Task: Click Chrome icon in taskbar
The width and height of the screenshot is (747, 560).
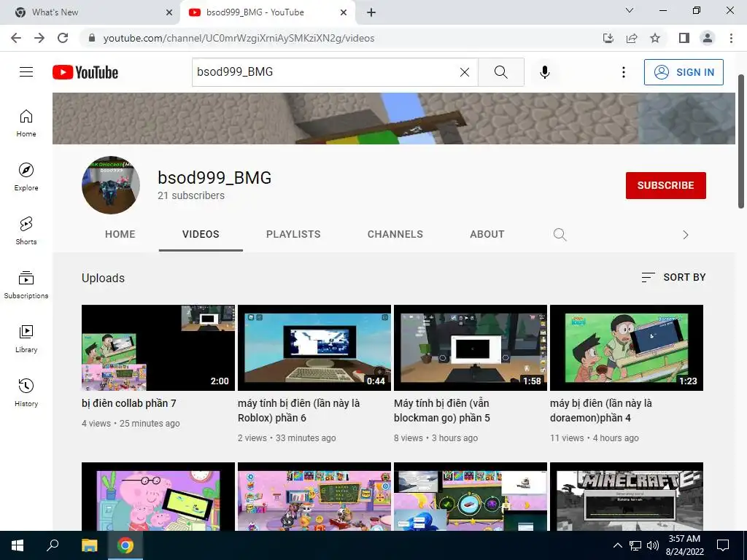Action: point(125,545)
